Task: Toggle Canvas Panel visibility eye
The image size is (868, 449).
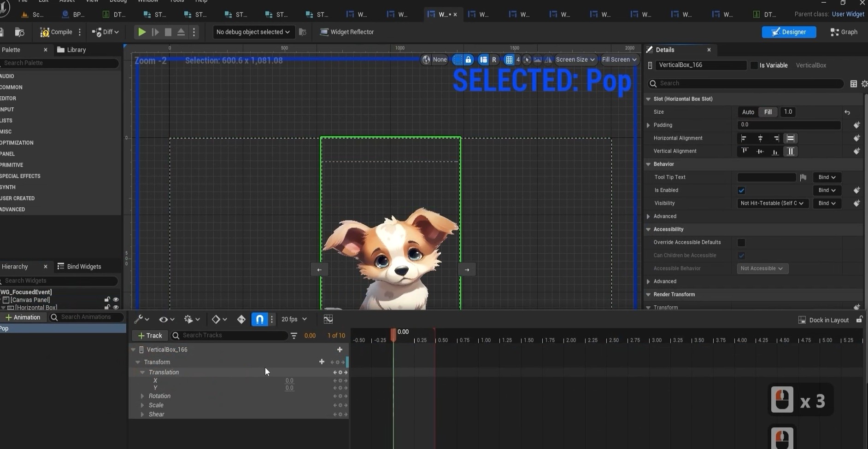Action: (x=116, y=300)
